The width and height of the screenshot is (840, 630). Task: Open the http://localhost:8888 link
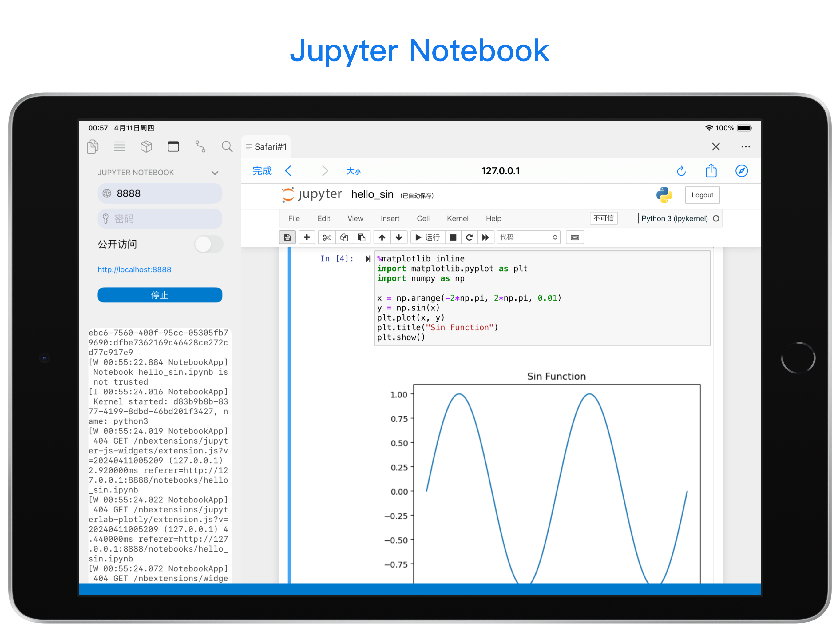click(134, 269)
